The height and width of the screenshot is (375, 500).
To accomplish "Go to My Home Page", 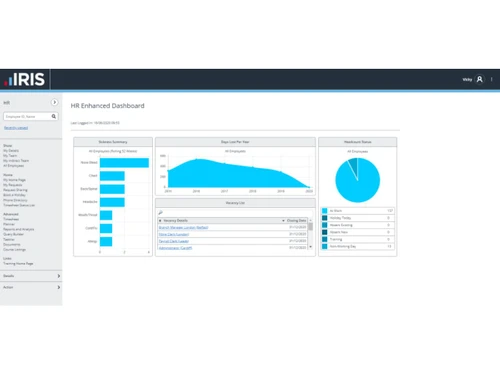I will pyautogui.click(x=14, y=180).
